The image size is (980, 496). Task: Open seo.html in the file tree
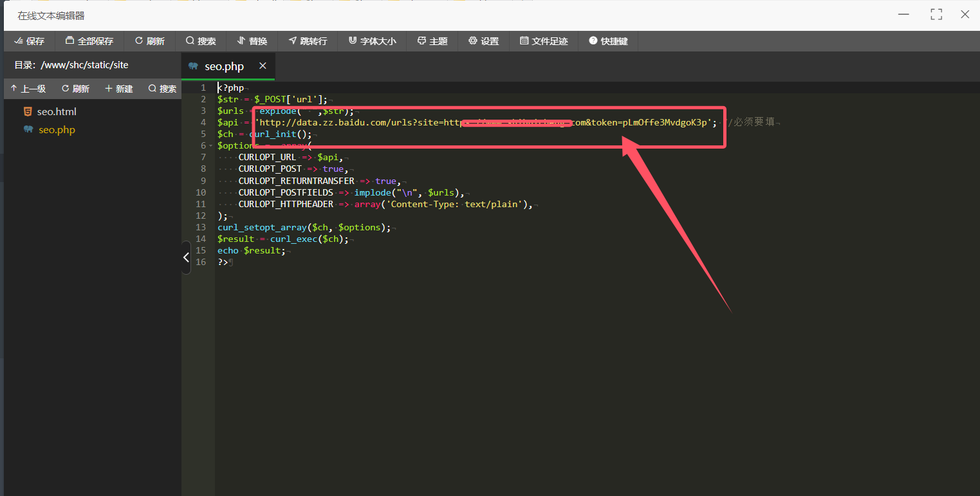click(x=56, y=112)
